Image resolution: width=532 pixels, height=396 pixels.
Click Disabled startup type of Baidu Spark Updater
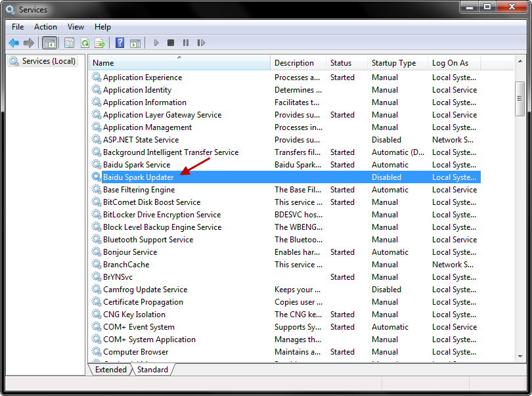pos(386,177)
